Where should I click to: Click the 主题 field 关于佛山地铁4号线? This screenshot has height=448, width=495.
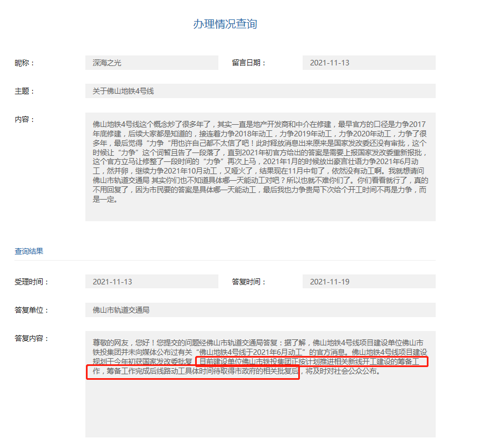pyautogui.click(x=260, y=91)
